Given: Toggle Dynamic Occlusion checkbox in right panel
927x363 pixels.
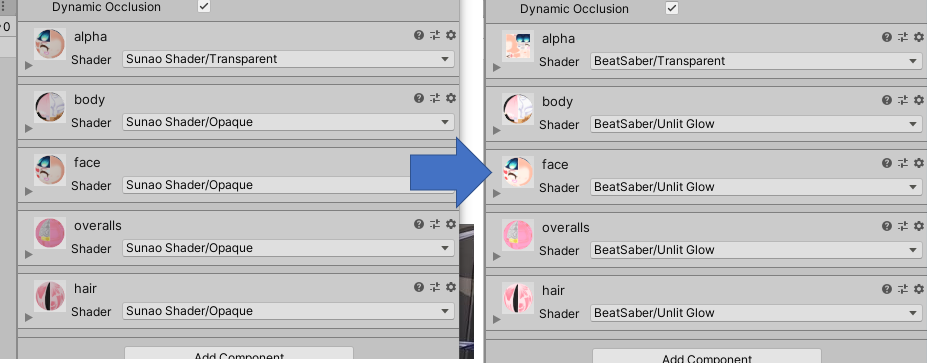Looking at the screenshot, I should [x=672, y=8].
